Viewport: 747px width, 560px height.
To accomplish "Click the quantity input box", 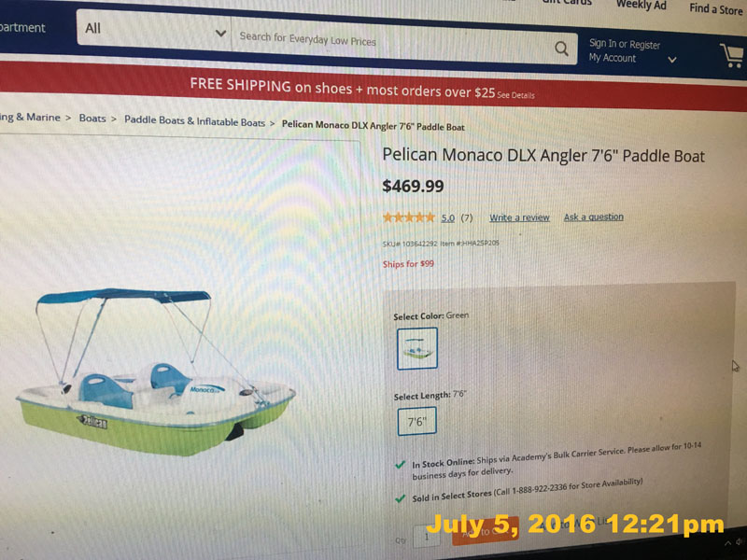I will (427, 537).
